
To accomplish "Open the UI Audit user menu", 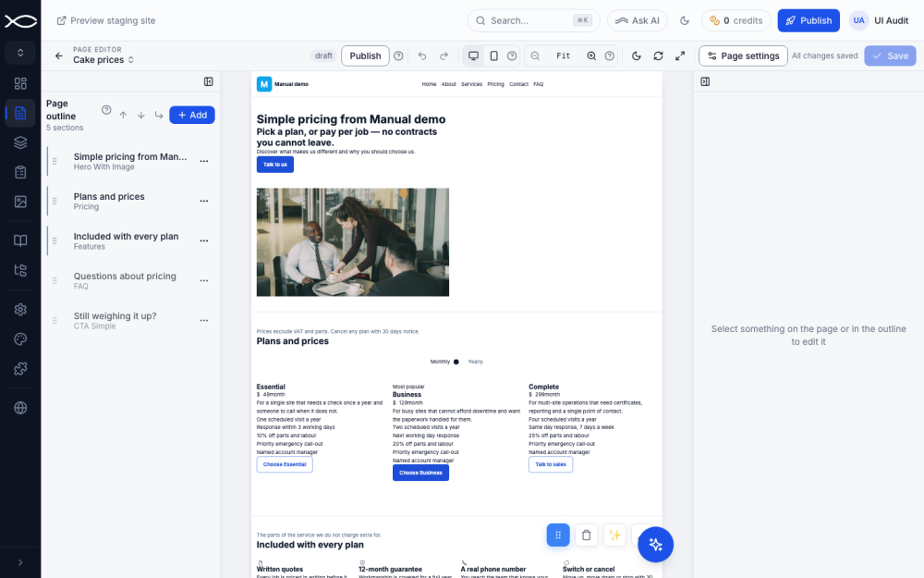I will (x=880, y=20).
